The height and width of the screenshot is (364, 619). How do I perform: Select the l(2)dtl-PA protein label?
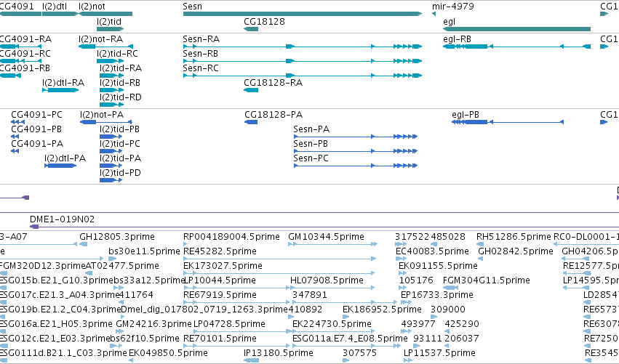(x=65, y=158)
